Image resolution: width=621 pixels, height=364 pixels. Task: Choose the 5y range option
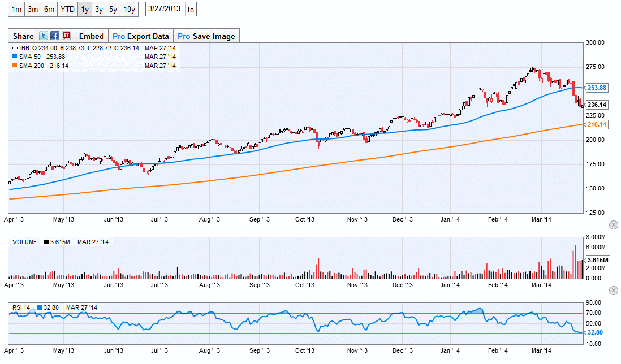114,9
